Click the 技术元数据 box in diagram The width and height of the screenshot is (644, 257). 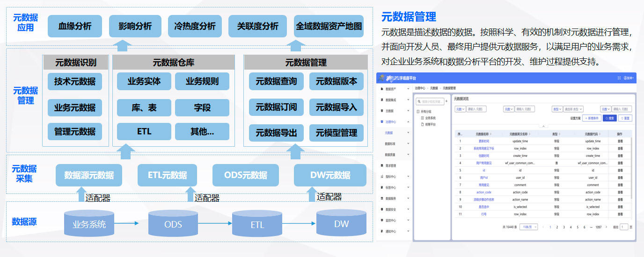point(75,81)
